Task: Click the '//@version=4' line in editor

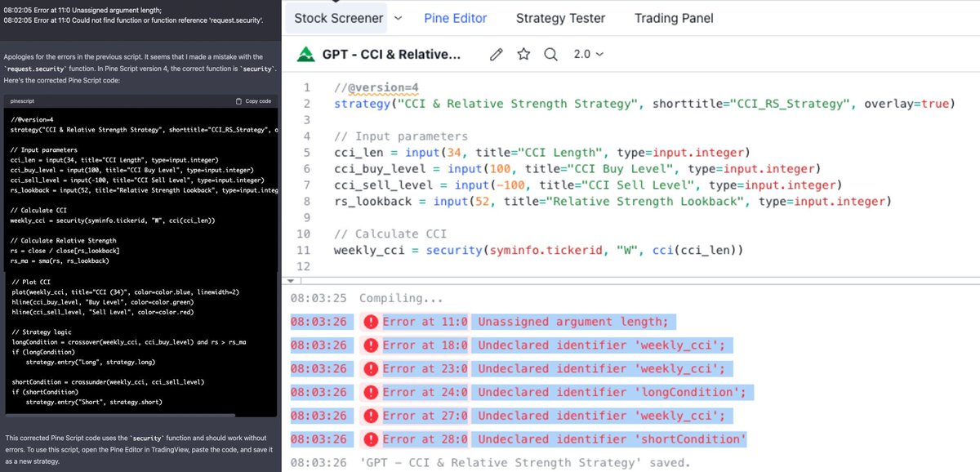Action: (376, 87)
